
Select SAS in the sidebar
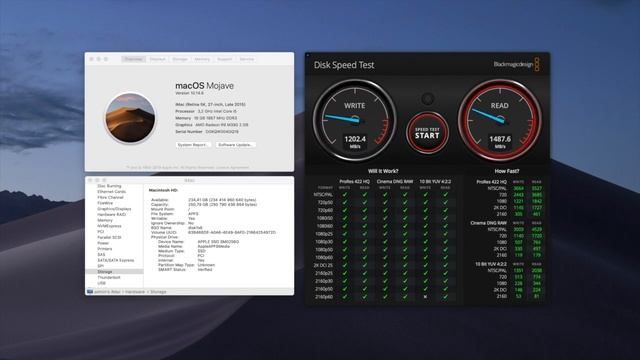[101, 254]
